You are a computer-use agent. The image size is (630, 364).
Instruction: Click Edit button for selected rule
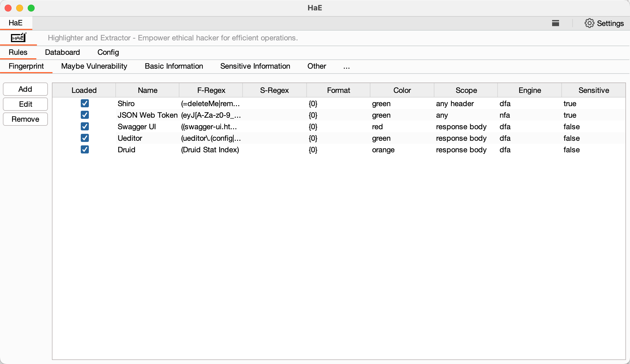click(25, 104)
